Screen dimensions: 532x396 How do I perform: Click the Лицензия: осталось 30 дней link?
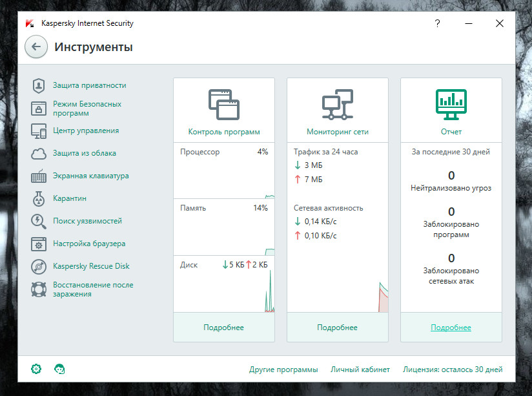pos(453,370)
